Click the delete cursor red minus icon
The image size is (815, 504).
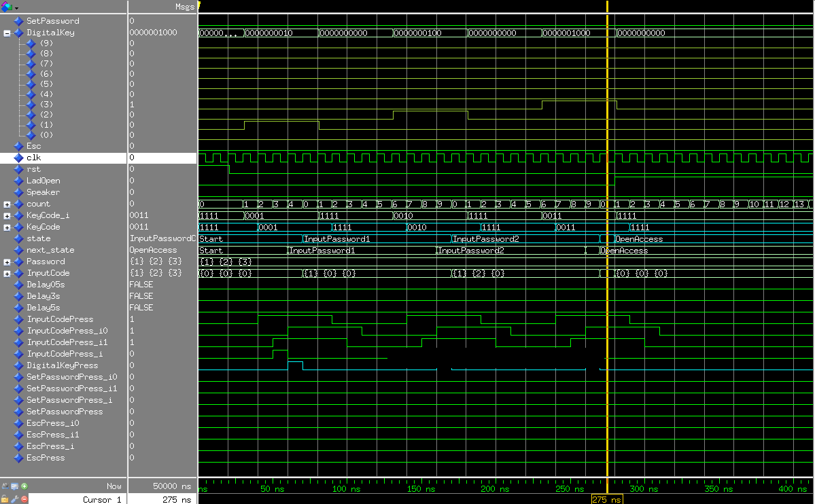tap(24, 499)
